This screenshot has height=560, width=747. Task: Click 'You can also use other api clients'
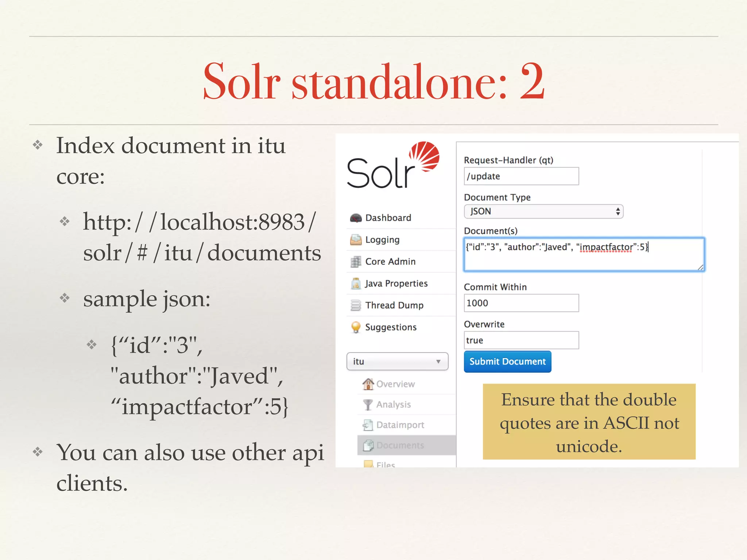point(190,467)
